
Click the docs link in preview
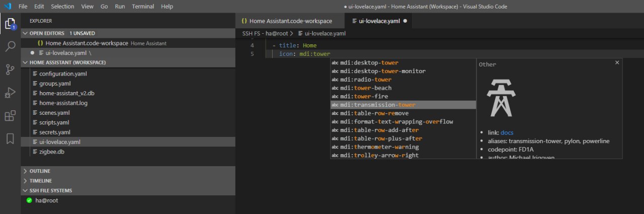507,133
